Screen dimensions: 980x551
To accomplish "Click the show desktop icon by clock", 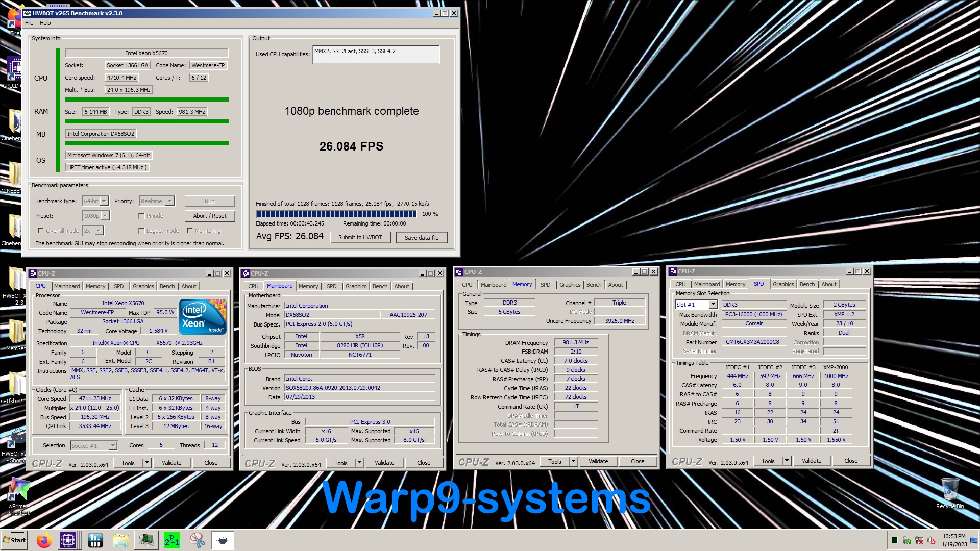I will [974, 540].
